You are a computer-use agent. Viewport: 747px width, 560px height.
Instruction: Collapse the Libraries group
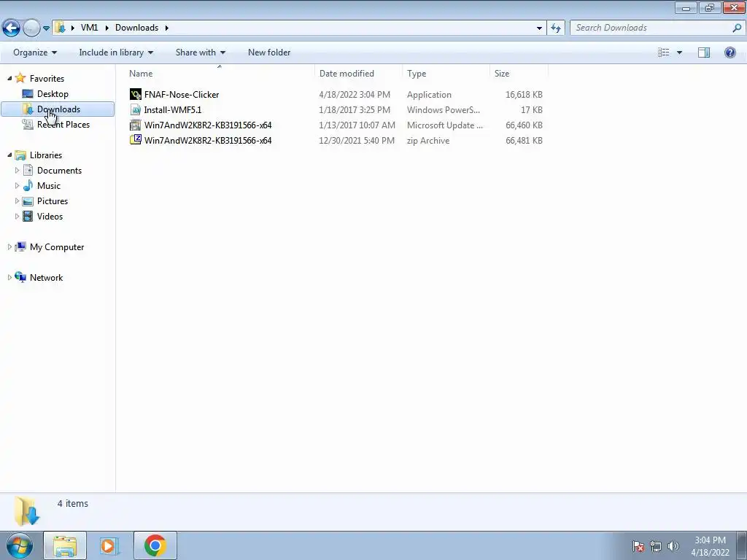9,155
